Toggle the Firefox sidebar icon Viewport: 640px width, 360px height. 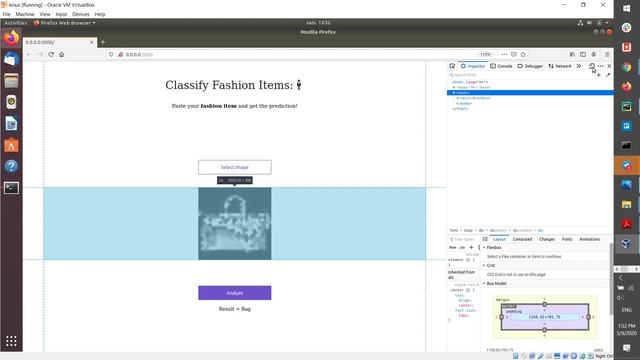[583, 54]
